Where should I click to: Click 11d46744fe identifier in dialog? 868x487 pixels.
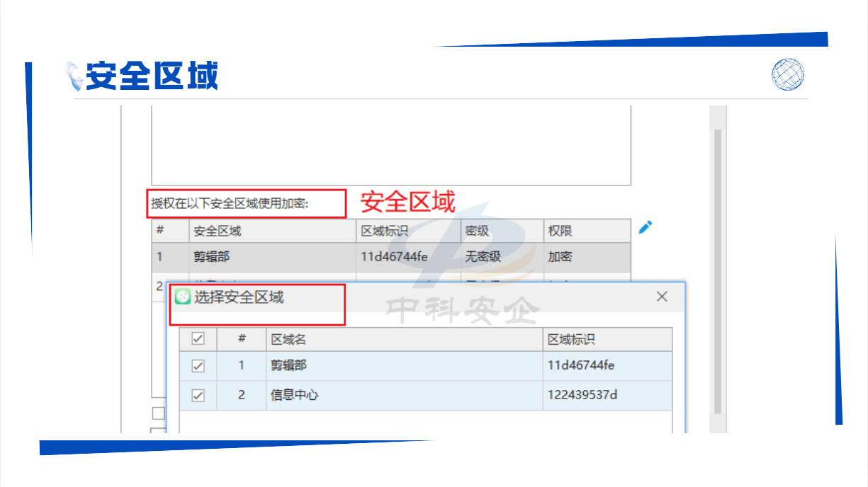click(581, 366)
